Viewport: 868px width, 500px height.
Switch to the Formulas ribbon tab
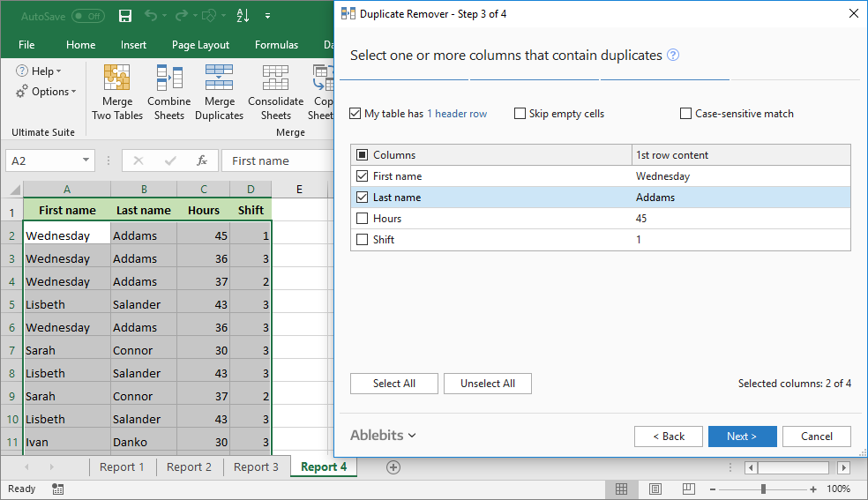[276, 45]
